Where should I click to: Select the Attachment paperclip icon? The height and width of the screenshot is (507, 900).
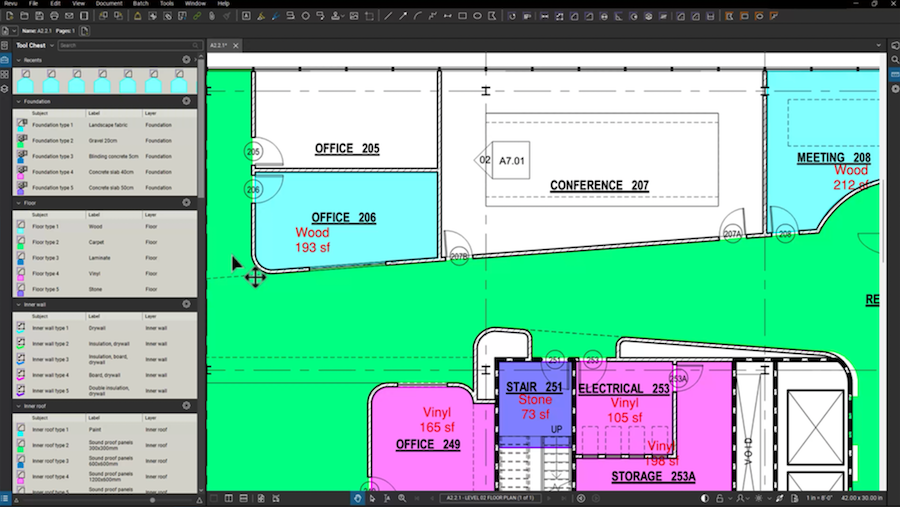[x=212, y=16]
